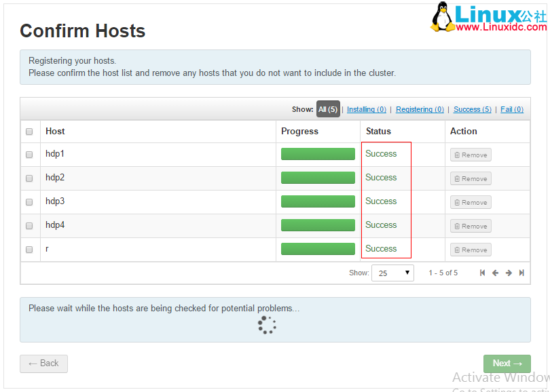The height and width of the screenshot is (392, 550).
Task: Click the hdp3 progress bar
Action: point(318,201)
